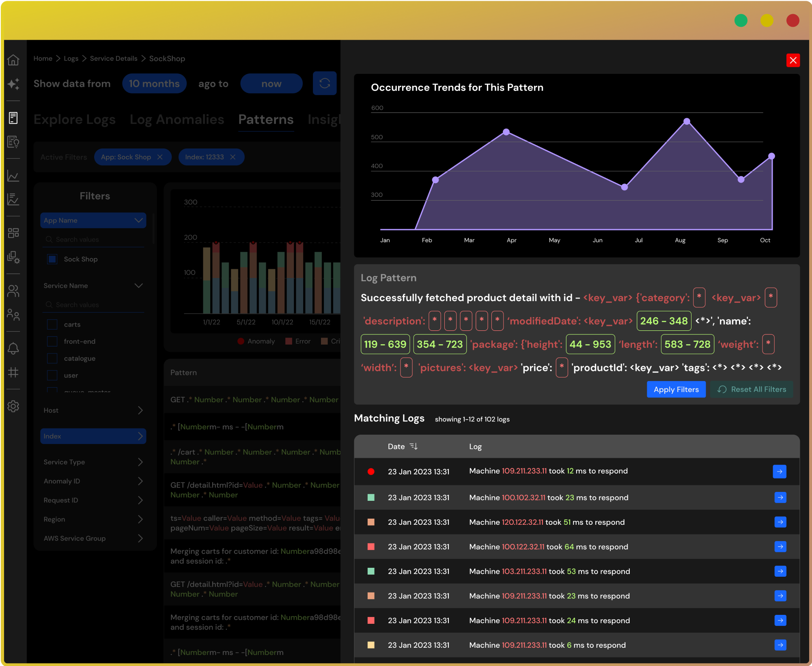Image resolution: width=812 pixels, height=666 pixels.
Task: Open the layers settings icon in sidebar
Action: (13, 257)
